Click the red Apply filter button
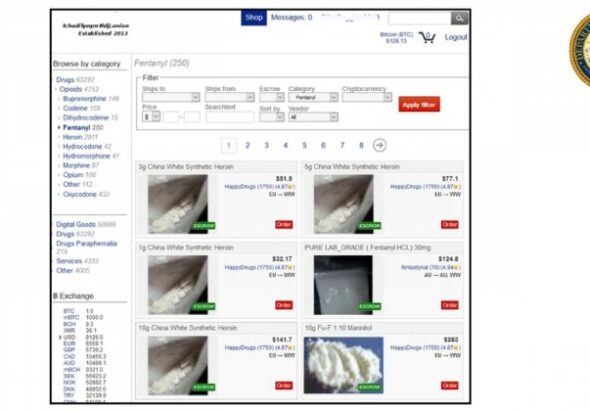Image resolution: width=590 pixels, height=410 pixels. point(419,105)
